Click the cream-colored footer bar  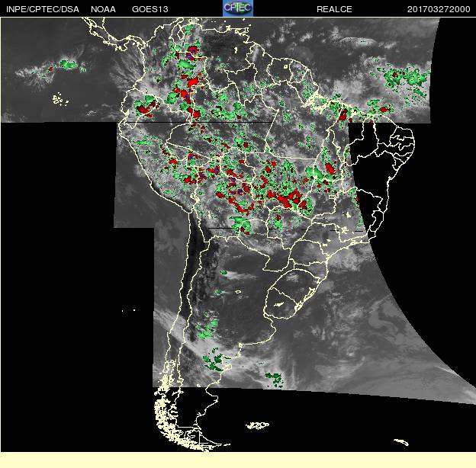[x=238, y=460]
